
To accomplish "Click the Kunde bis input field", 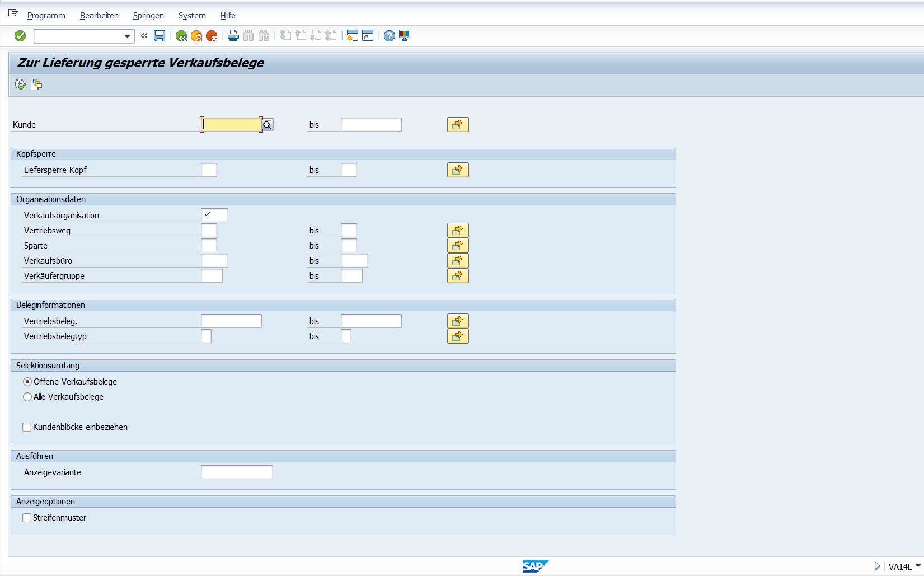I will coord(371,124).
